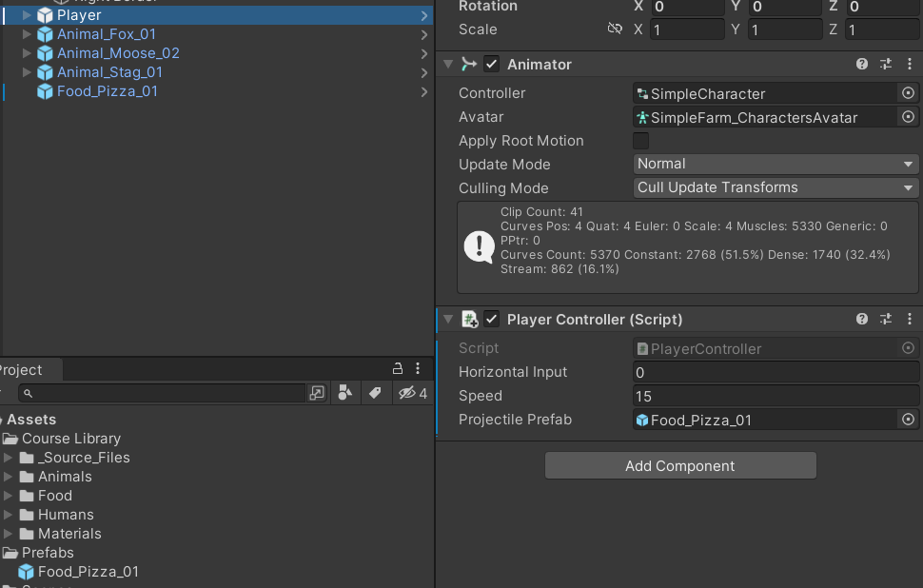Open Player prefab with right chevron
The image size is (923, 588).
423,16
